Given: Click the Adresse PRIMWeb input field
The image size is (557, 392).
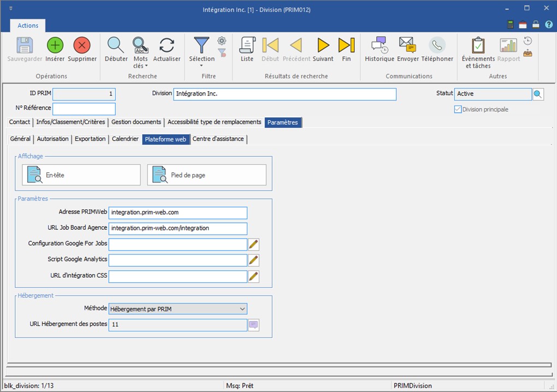Looking at the screenshot, I should click(177, 212).
